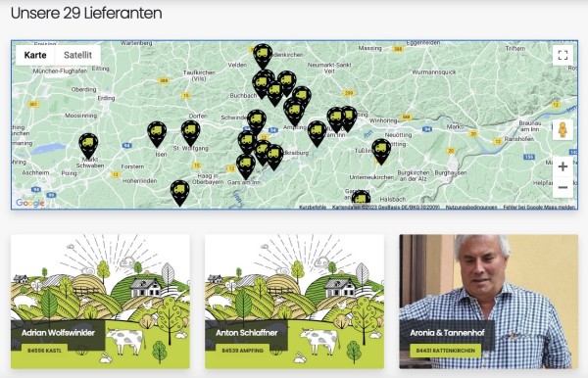Open the Aronia & Tannenhof supplier card
Viewport: 588px width, 378px height.
(x=489, y=302)
